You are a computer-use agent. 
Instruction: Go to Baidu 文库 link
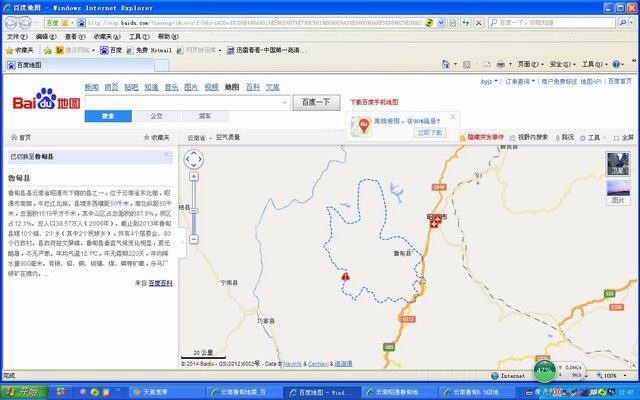tap(273, 87)
